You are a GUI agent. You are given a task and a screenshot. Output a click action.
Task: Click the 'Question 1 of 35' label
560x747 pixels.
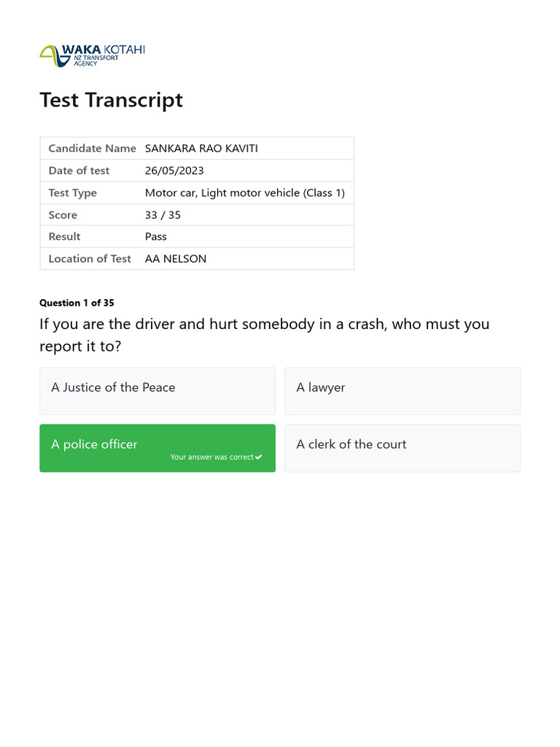[x=77, y=303]
